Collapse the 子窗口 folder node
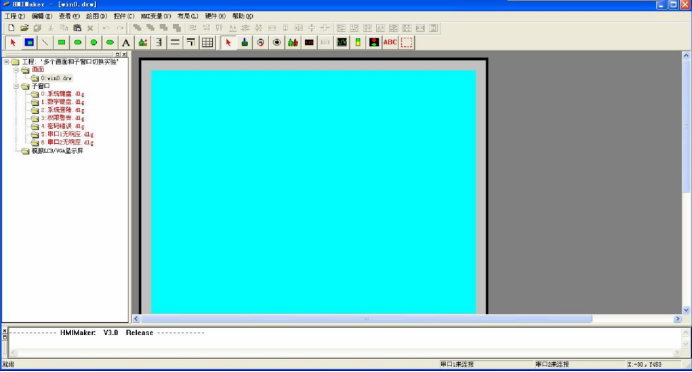Image resolution: width=692 pixels, height=372 pixels. [16, 86]
